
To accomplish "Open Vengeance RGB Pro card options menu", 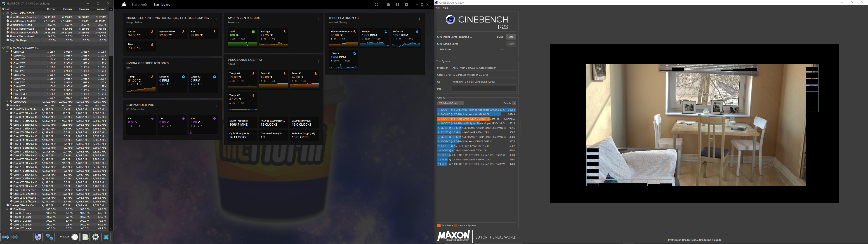I will (x=318, y=62).
